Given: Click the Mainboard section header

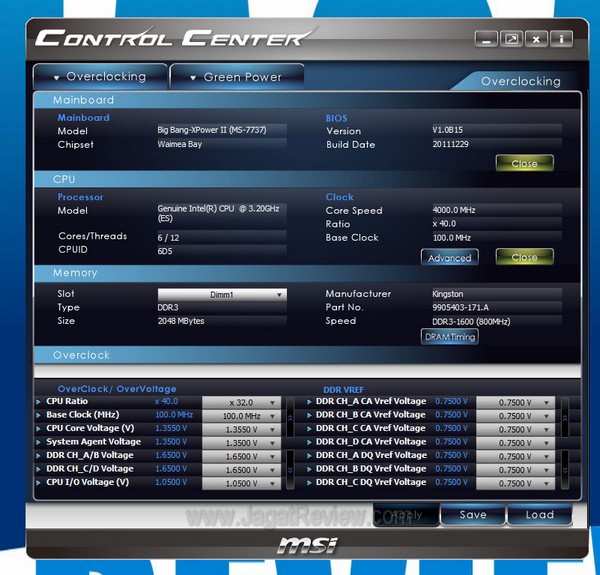Looking at the screenshot, I should pyautogui.click(x=307, y=100).
